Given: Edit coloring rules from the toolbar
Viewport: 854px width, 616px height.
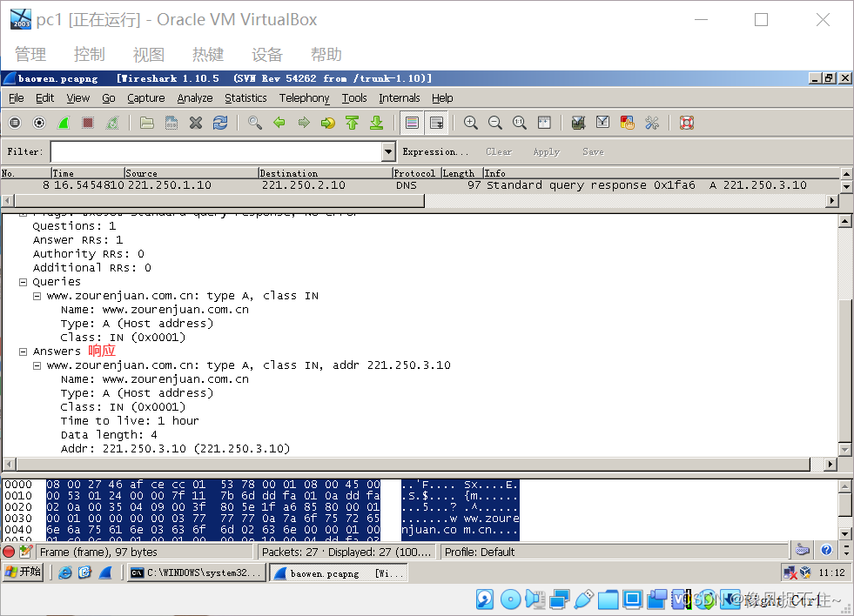Looking at the screenshot, I should click(x=627, y=123).
